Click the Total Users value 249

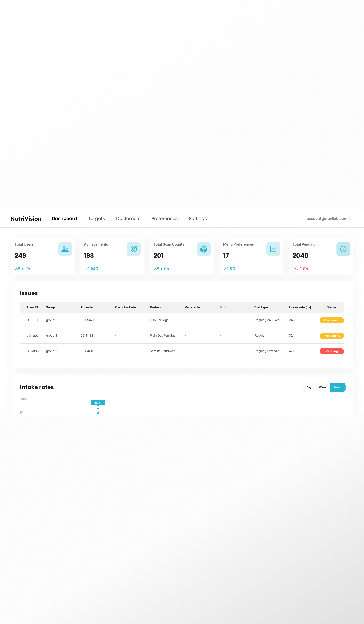pyautogui.click(x=20, y=256)
